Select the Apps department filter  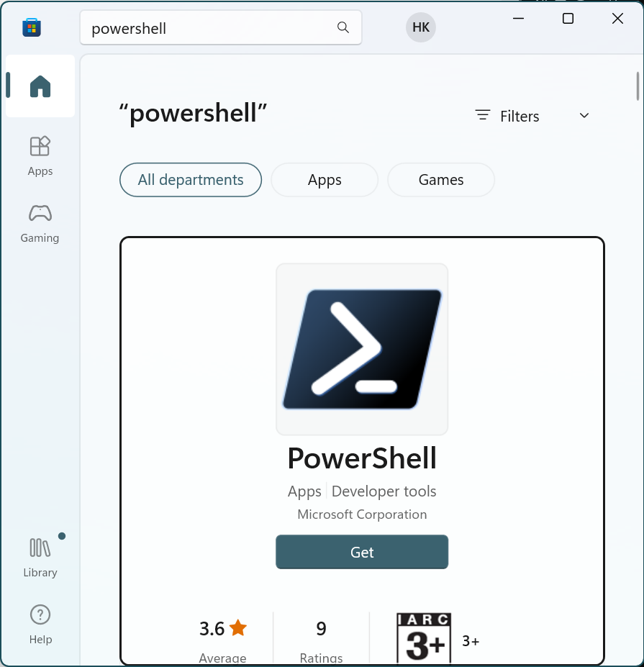325,180
